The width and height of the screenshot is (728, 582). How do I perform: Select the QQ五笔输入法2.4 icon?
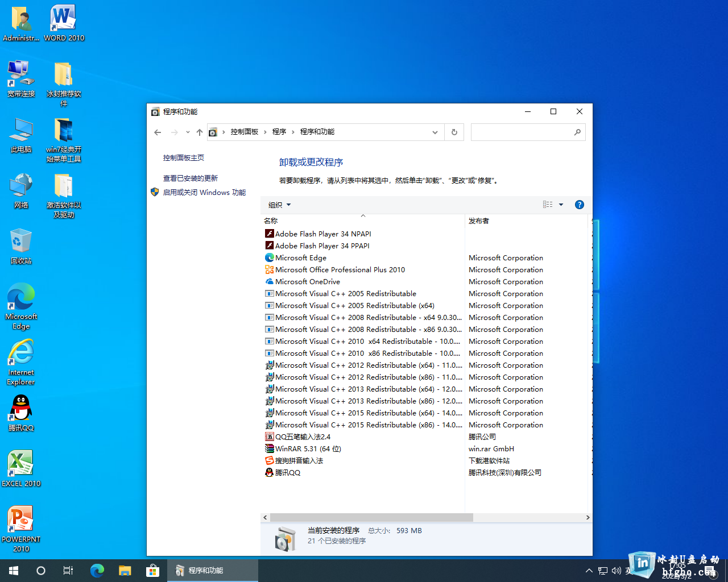tap(270, 436)
